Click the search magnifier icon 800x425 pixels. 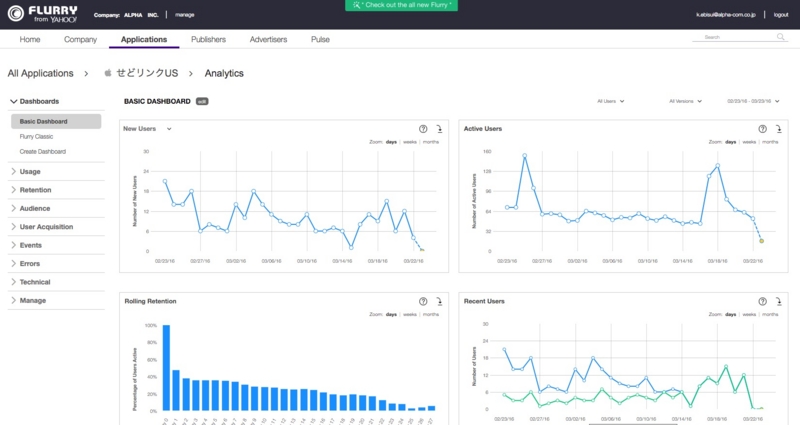(781, 37)
